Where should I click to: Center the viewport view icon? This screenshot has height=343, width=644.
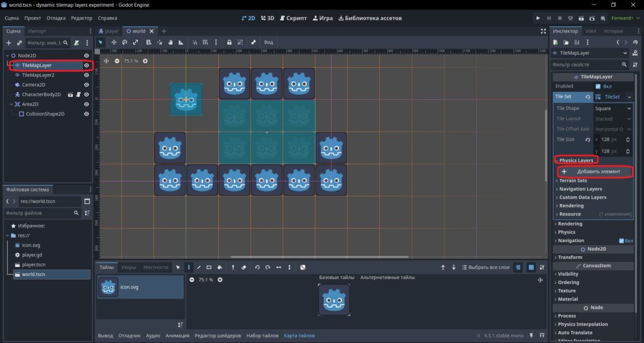[106, 61]
